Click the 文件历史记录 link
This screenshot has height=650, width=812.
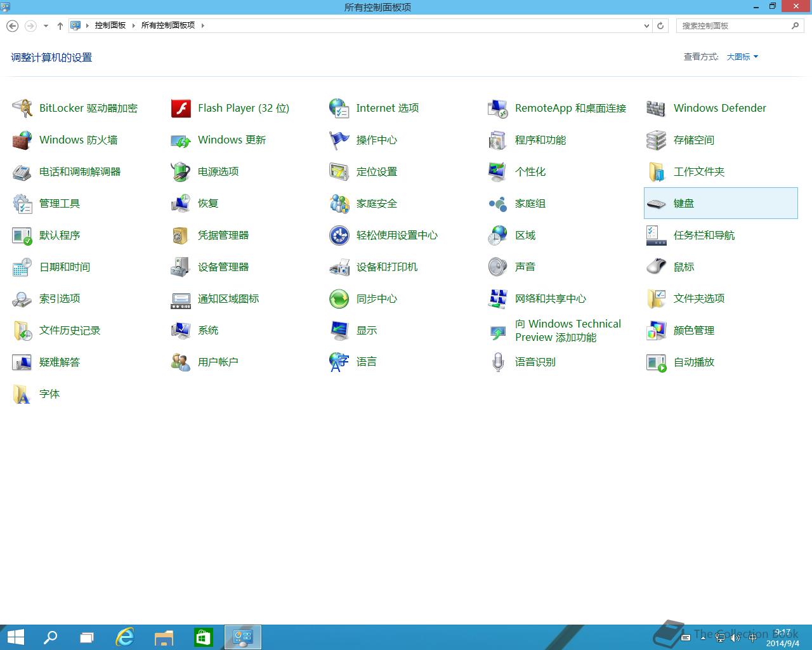coord(70,330)
